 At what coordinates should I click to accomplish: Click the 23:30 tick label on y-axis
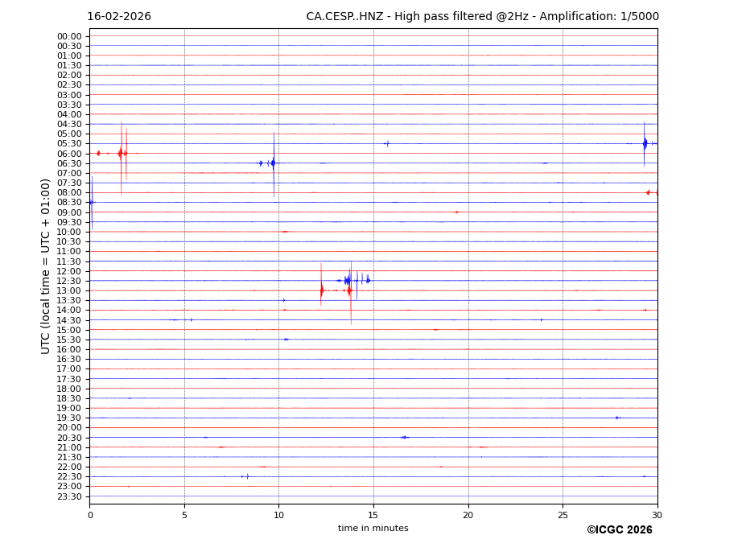pos(68,496)
